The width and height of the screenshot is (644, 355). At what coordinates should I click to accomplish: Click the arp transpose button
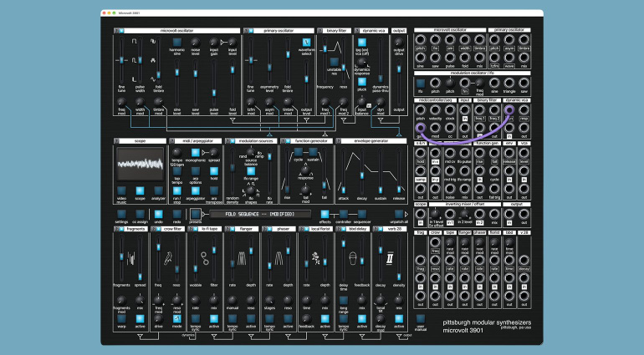coord(214,190)
